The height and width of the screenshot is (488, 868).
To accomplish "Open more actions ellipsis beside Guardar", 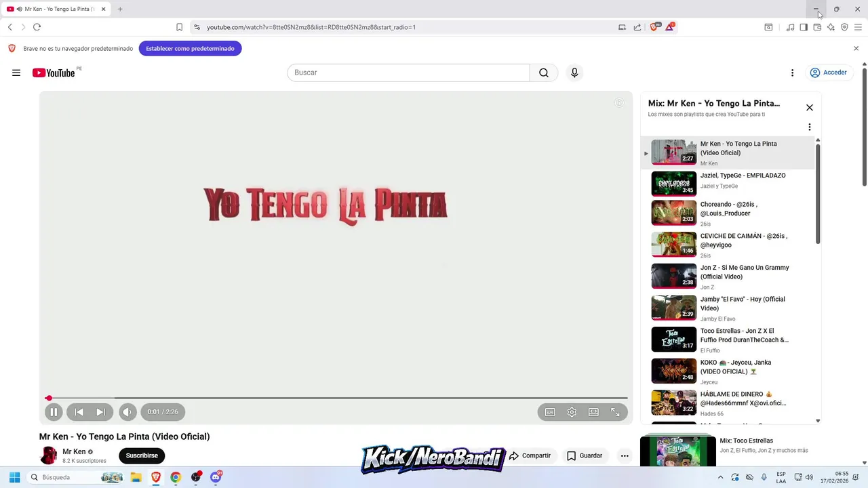I will coord(625,455).
